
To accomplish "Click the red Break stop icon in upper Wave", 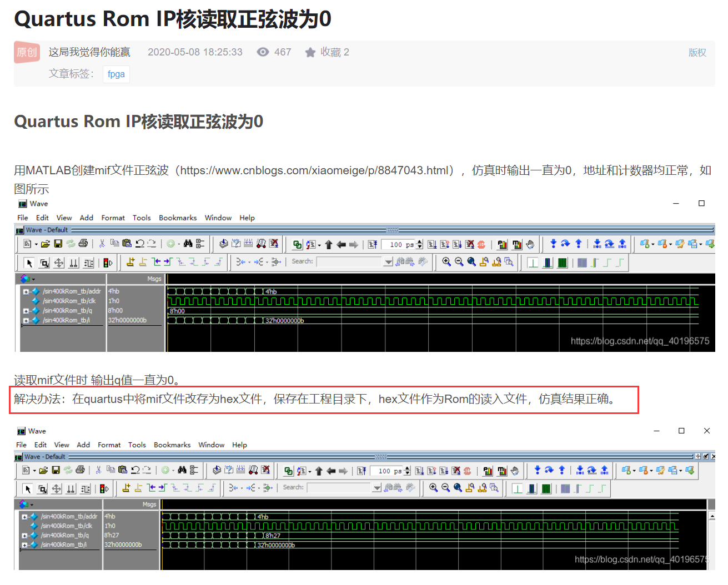I will [x=481, y=244].
